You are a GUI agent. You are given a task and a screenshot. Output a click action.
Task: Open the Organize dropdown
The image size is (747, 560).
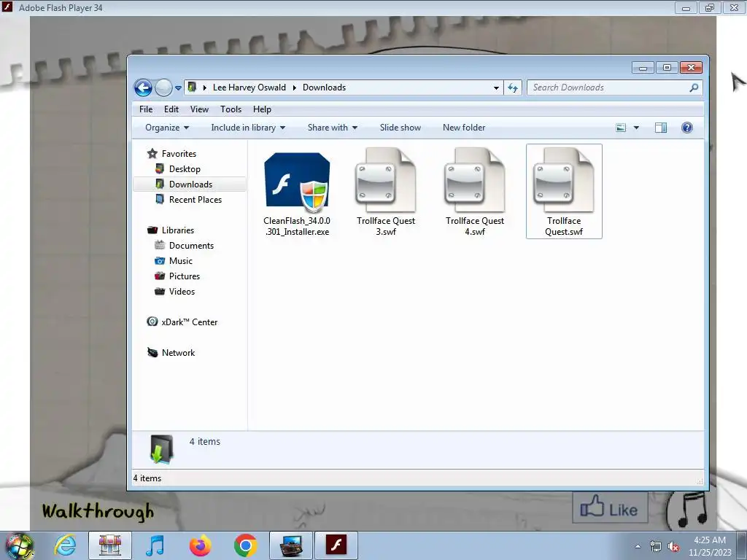167,128
